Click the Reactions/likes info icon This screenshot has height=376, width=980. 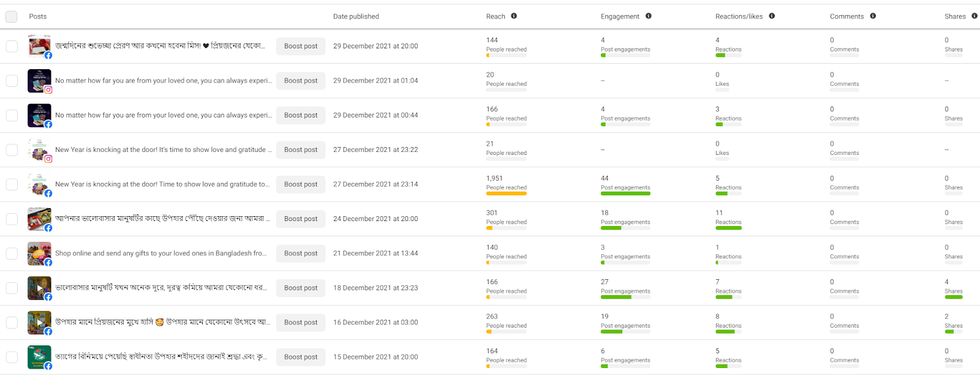point(772,16)
